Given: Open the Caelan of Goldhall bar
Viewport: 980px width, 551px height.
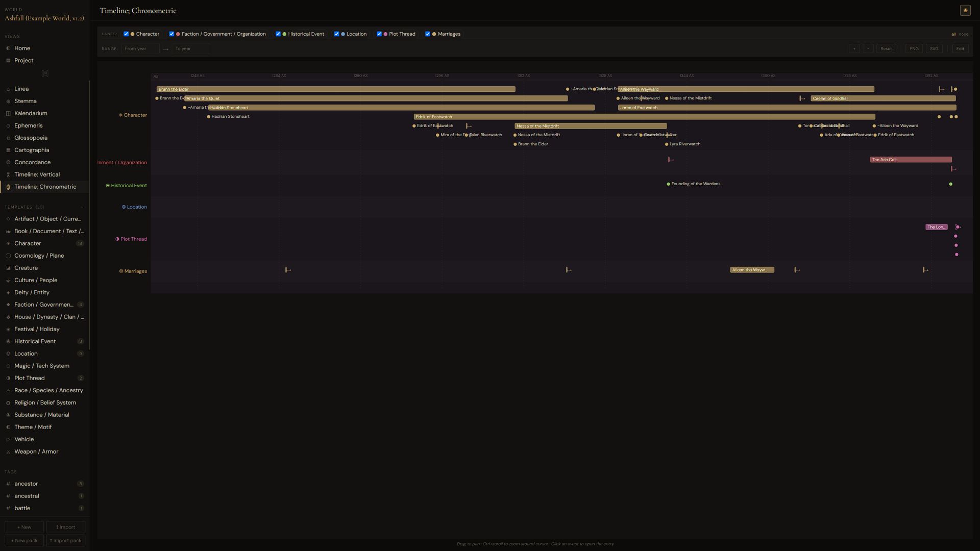Looking at the screenshot, I should tap(883, 98).
